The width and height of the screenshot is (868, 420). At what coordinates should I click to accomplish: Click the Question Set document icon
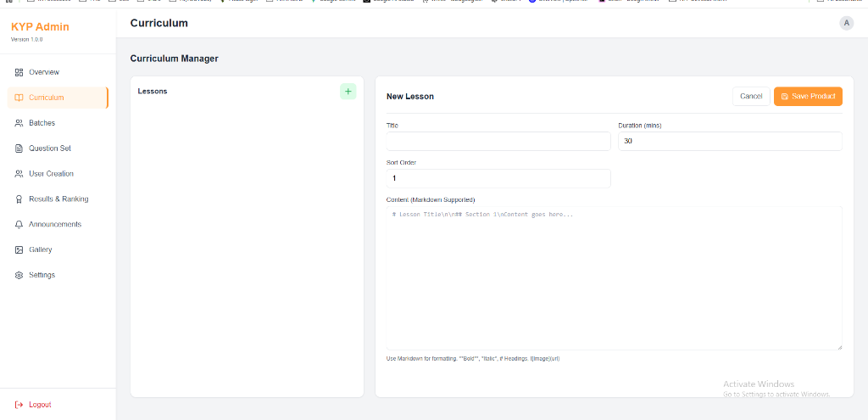pyautogui.click(x=19, y=148)
